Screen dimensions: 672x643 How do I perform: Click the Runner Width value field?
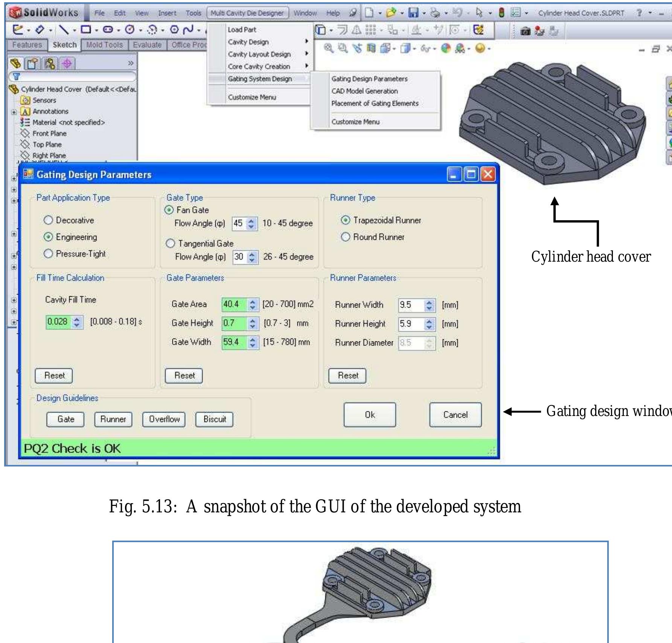(x=411, y=305)
